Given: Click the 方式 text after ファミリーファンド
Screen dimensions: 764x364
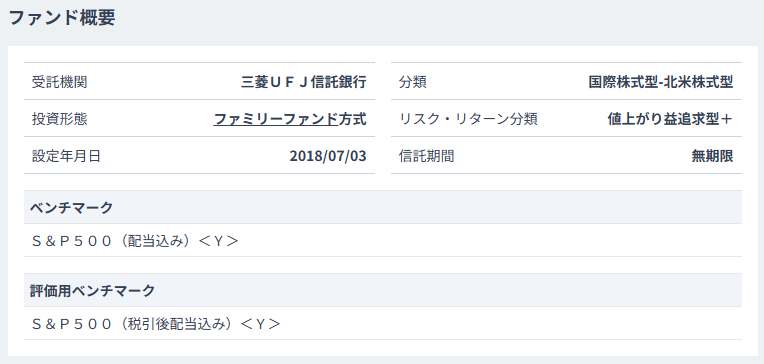Looking at the screenshot, I should [x=352, y=119].
